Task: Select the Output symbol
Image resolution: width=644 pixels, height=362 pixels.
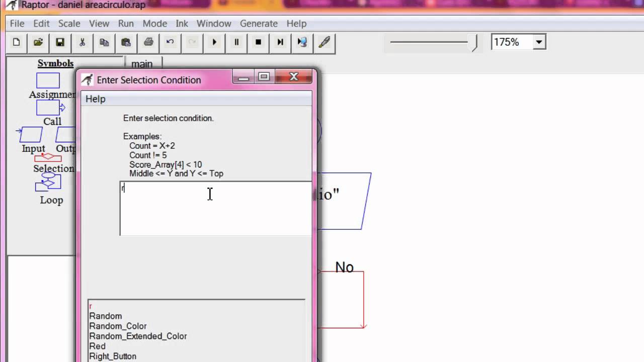Action: point(65,135)
